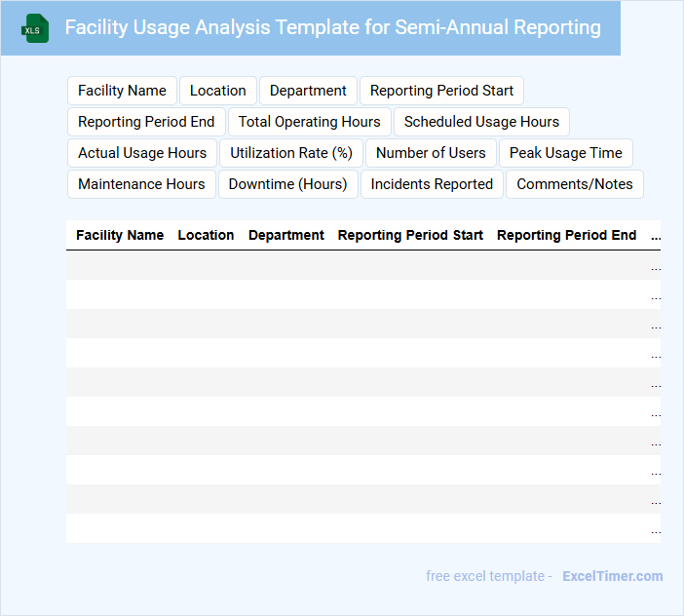Click the Number of Users tag
684x616 pixels.
(x=431, y=153)
